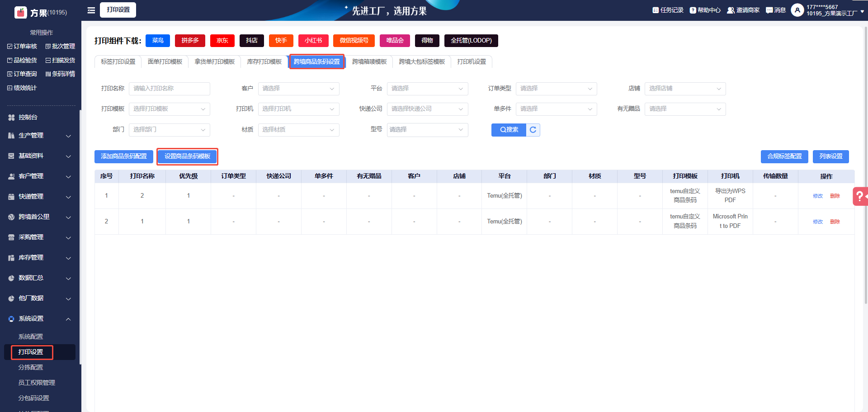Open 分拣配置 in the sidebar
The height and width of the screenshot is (412, 868).
[31, 367]
